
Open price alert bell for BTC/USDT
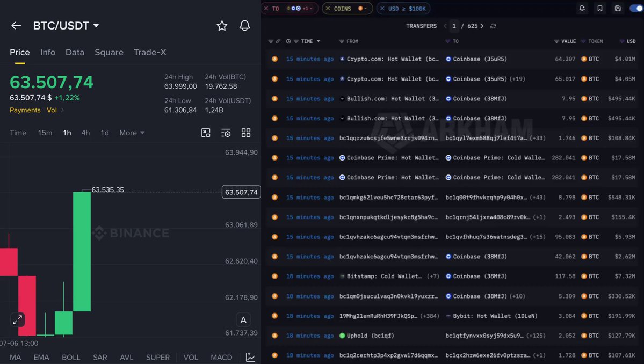pyautogui.click(x=245, y=26)
